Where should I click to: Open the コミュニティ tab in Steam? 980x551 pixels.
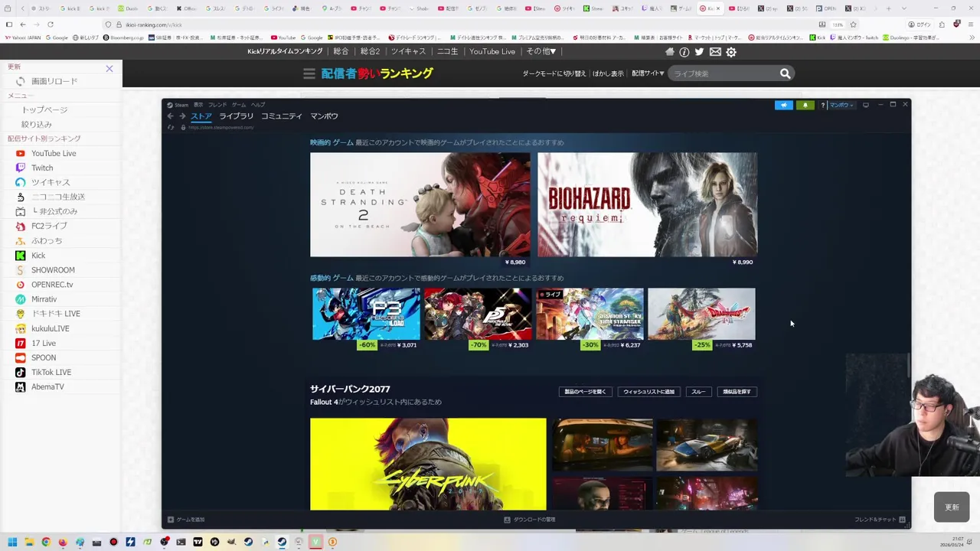click(282, 116)
